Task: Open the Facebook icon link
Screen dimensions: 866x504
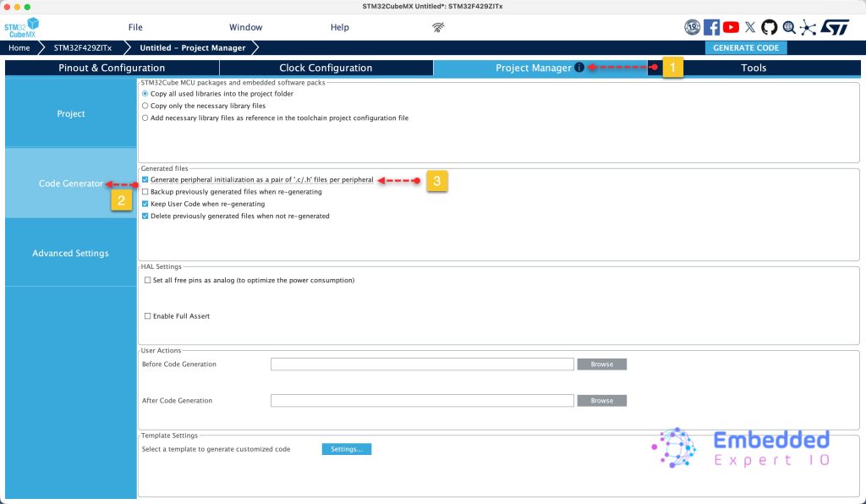Action: point(711,27)
